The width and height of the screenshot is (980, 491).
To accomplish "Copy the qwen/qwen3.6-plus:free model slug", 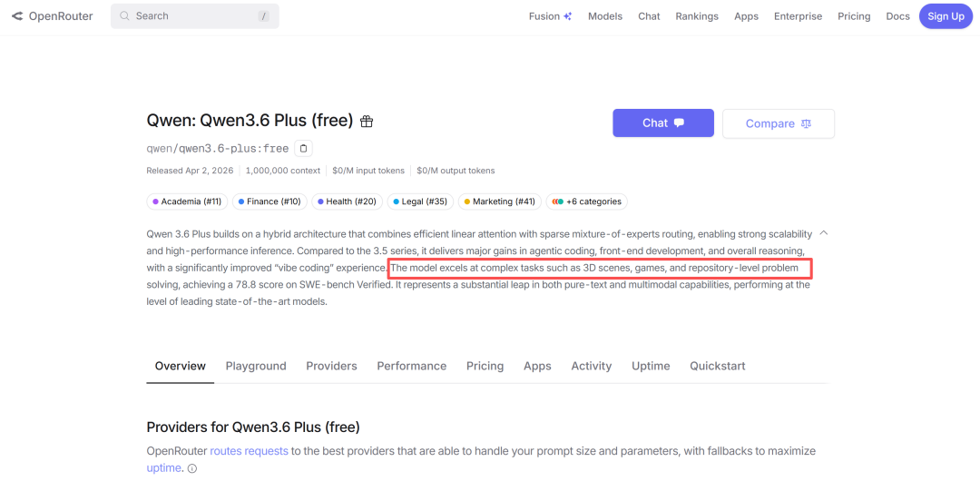I will tap(304, 148).
